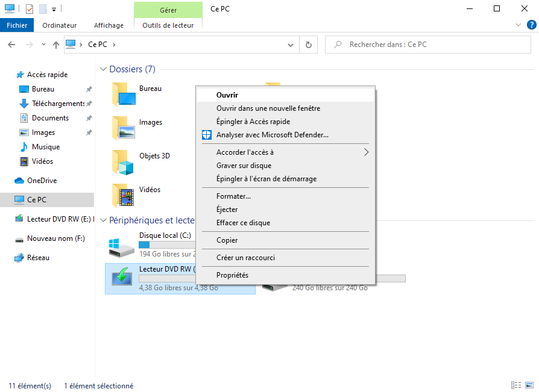This screenshot has width=539, height=392.
Task: Open Vidéos in the navigation pane
Action: pyautogui.click(x=42, y=161)
